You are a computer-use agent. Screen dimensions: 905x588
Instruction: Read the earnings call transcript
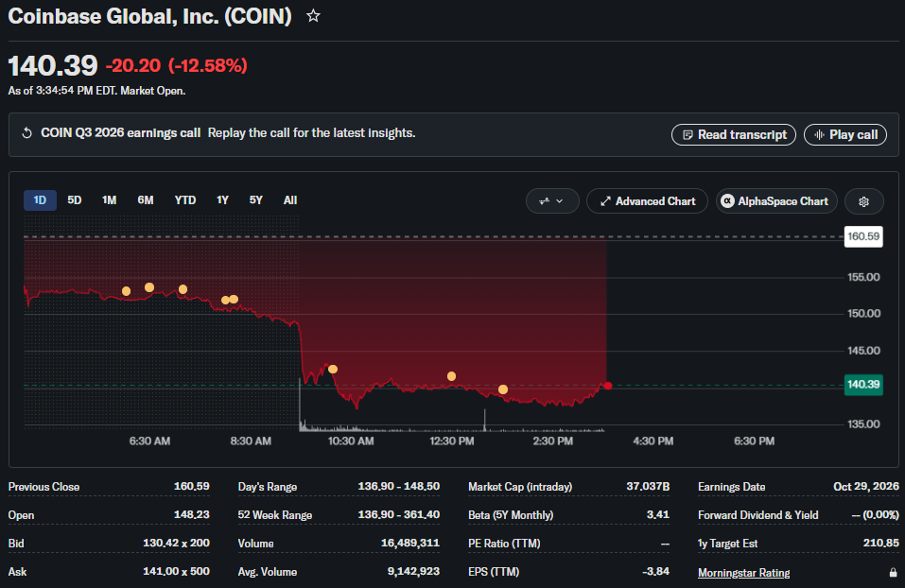pyautogui.click(x=734, y=134)
